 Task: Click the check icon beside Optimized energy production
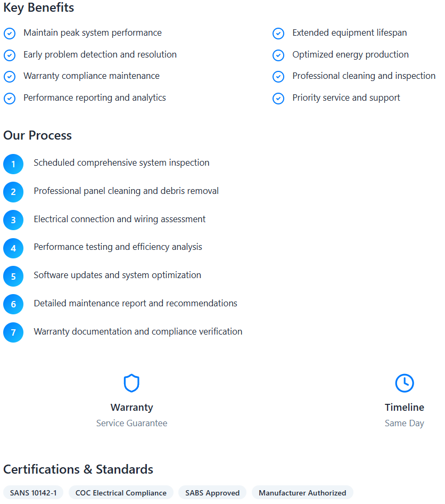[x=278, y=55]
